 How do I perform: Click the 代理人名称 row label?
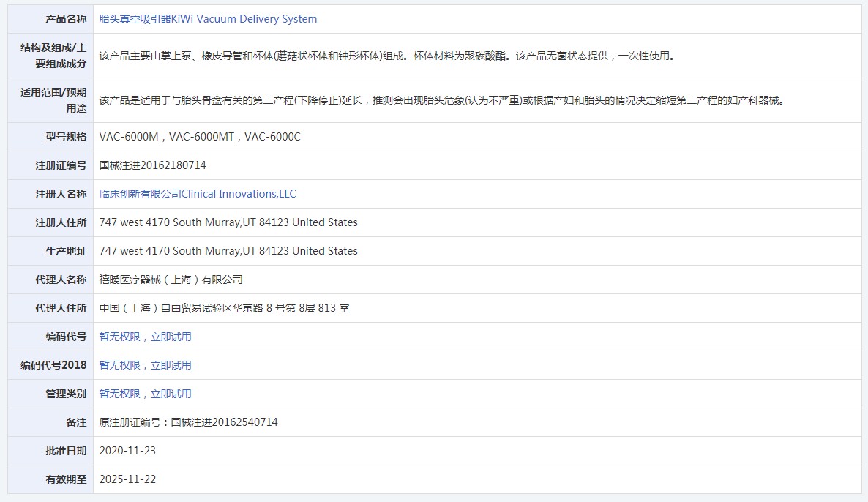61,280
